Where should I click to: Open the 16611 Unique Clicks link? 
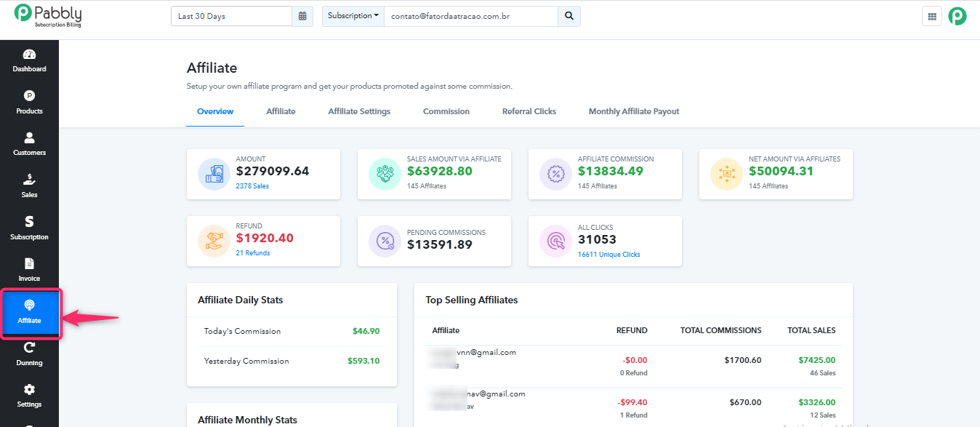(x=609, y=255)
